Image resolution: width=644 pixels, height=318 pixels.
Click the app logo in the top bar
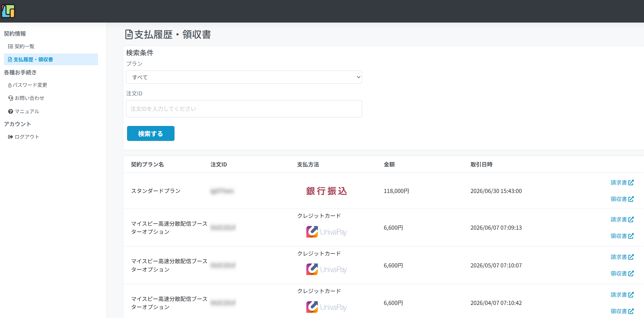coord(8,11)
